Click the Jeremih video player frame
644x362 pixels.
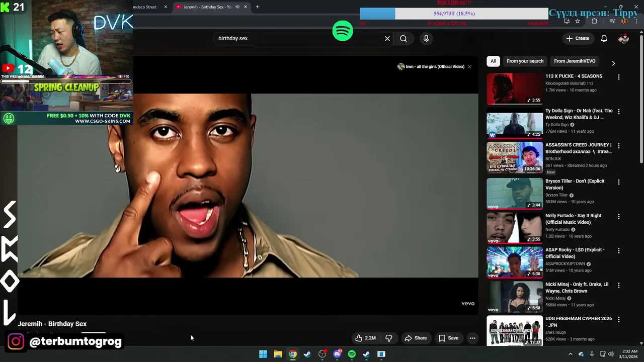pos(248,186)
